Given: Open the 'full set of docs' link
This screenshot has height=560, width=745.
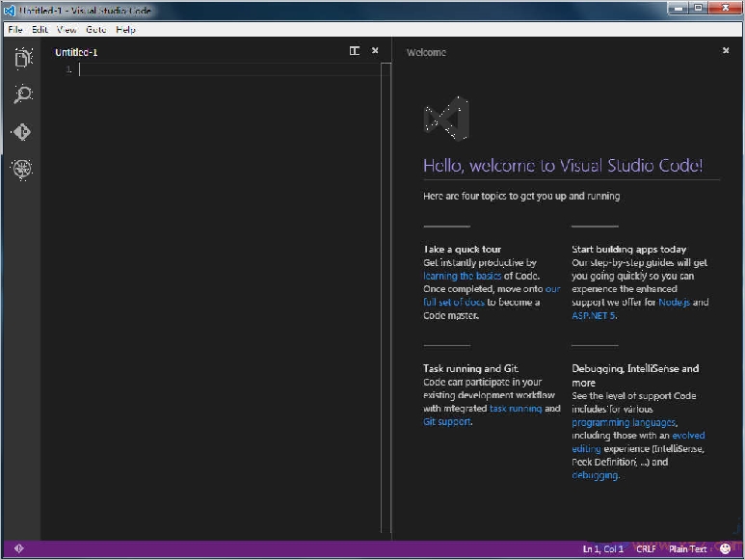Looking at the screenshot, I should pyautogui.click(x=454, y=302).
